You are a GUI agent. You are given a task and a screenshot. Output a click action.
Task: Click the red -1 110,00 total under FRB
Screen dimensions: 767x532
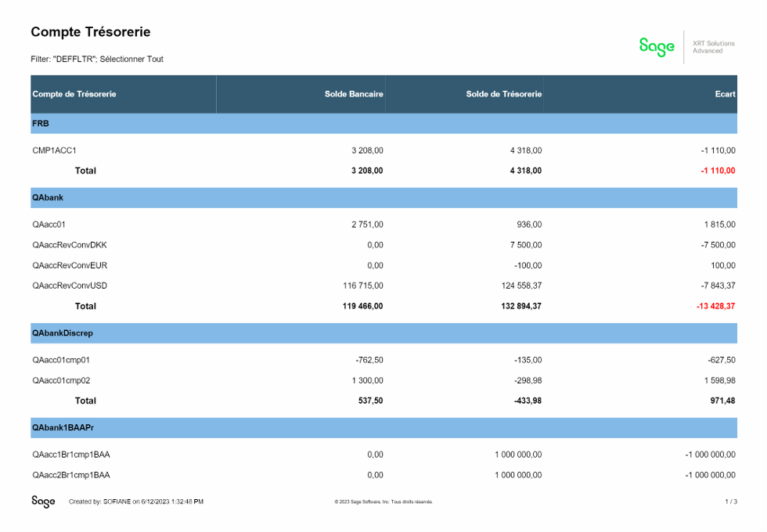(718, 171)
